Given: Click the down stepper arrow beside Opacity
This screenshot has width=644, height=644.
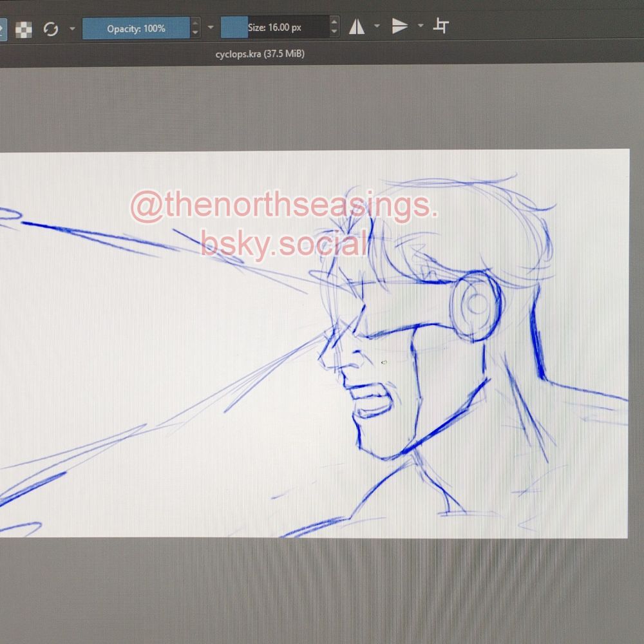Looking at the screenshot, I should [194, 32].
